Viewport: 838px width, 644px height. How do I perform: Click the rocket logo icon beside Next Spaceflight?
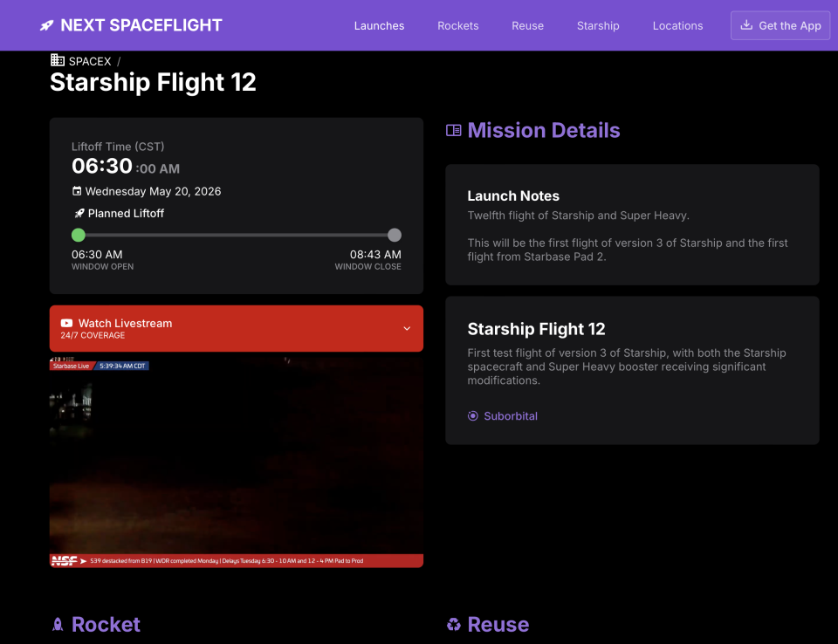click(46, 25)
